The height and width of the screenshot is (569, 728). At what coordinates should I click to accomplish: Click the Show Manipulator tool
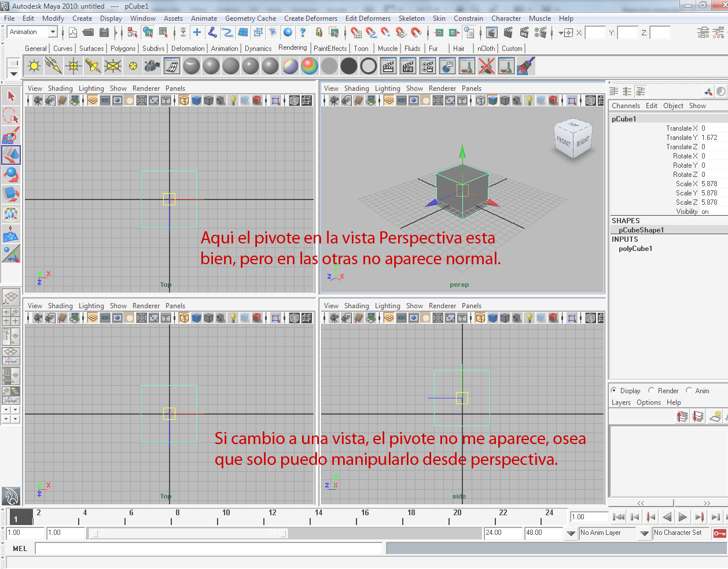[x=11, y=253]
